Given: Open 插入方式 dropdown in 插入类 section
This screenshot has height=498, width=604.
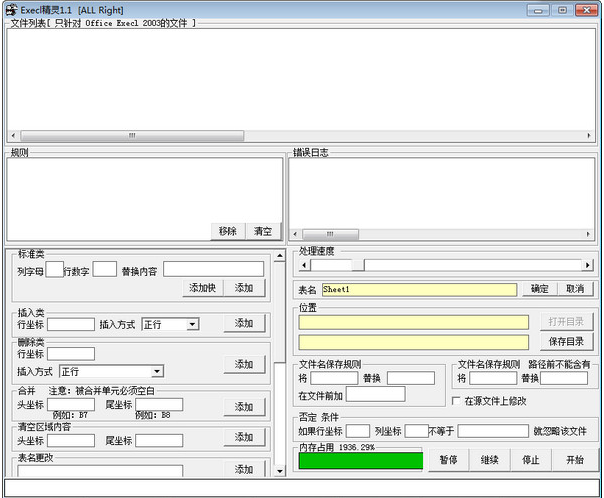Looking at the screenshot, I should click(193, 324).
